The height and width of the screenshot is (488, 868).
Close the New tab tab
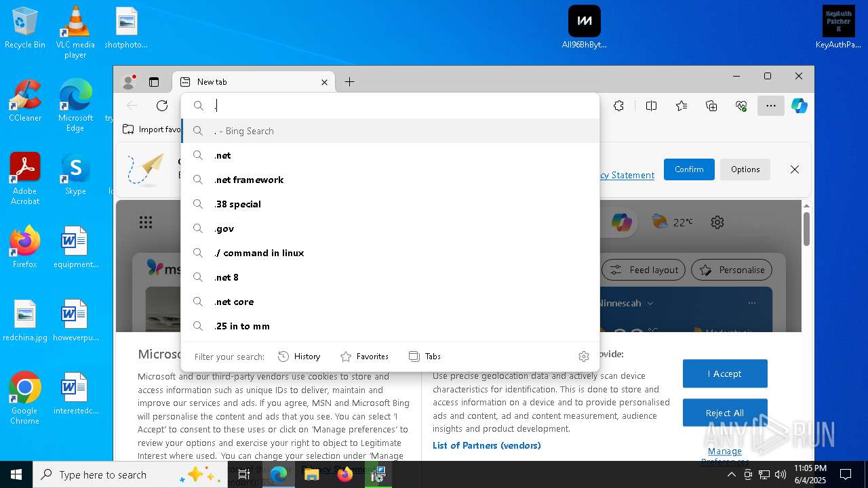coord(324,82)
